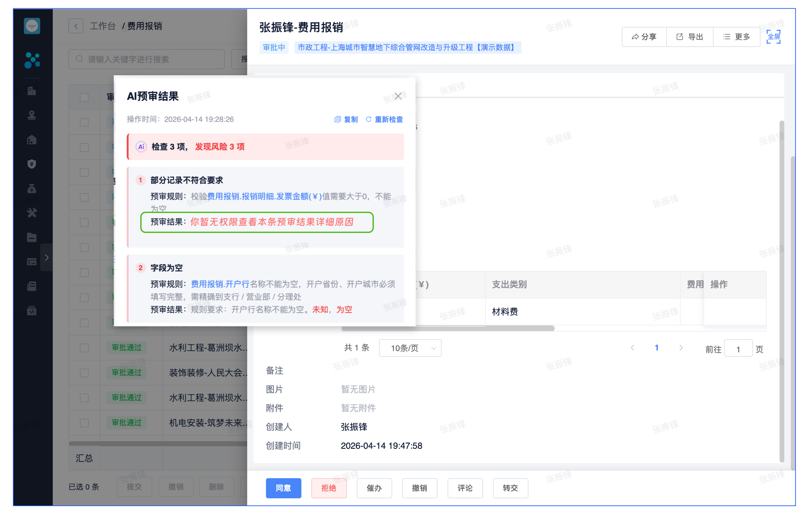Click the fullscreen (全屏) icon

click(773, 36)
